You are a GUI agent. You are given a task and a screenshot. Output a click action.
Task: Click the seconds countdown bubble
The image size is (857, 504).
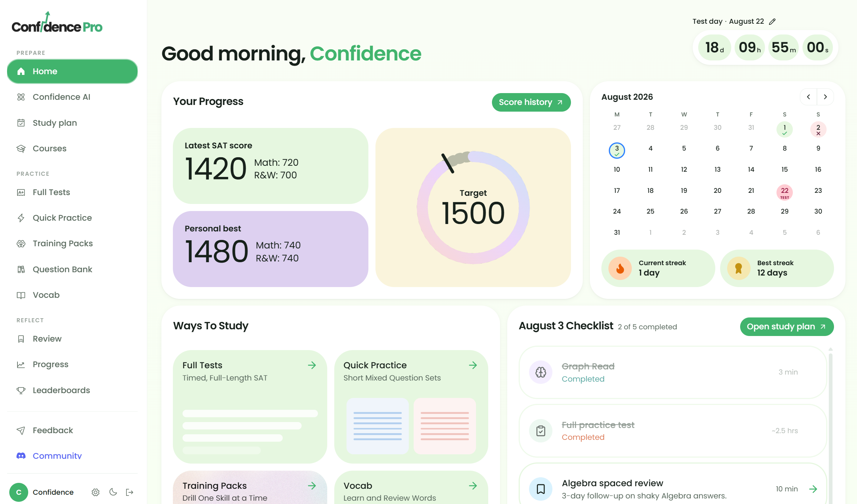[817, 47]
